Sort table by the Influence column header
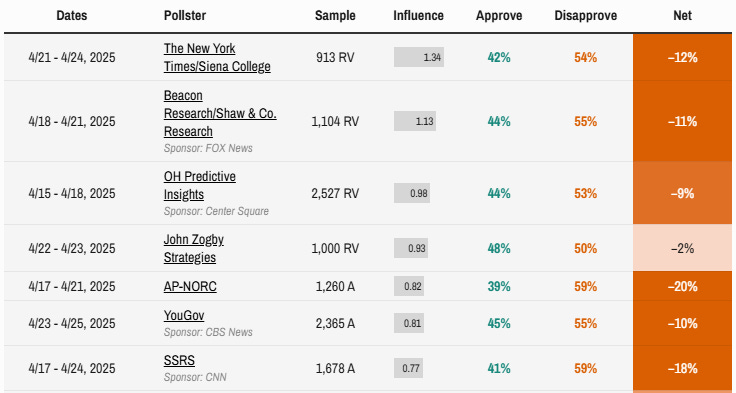The width and height of the screenshot is (736, 393). pos(418,15)
